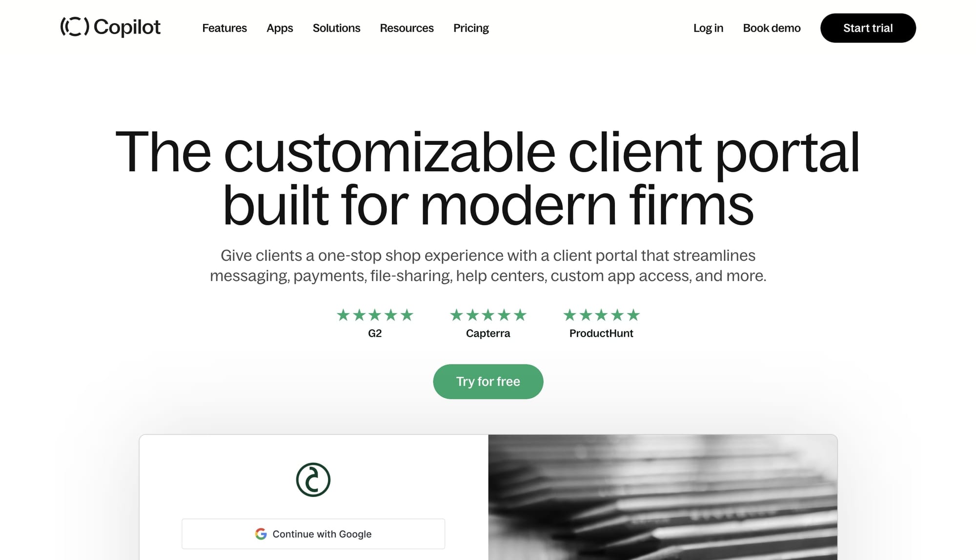Click the Pricing menu item
Image resolution: width=976 pixels, height=560 pixels.
pos(470,27)
